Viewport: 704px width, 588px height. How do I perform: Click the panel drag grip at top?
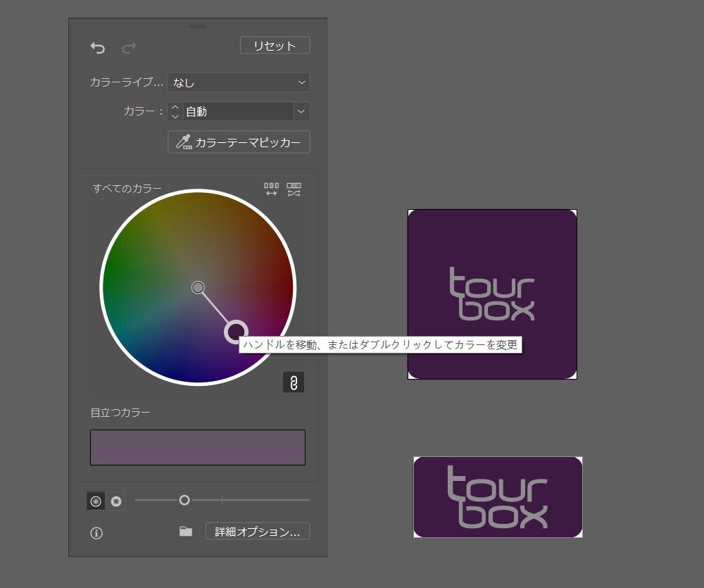tap(198, 26)
